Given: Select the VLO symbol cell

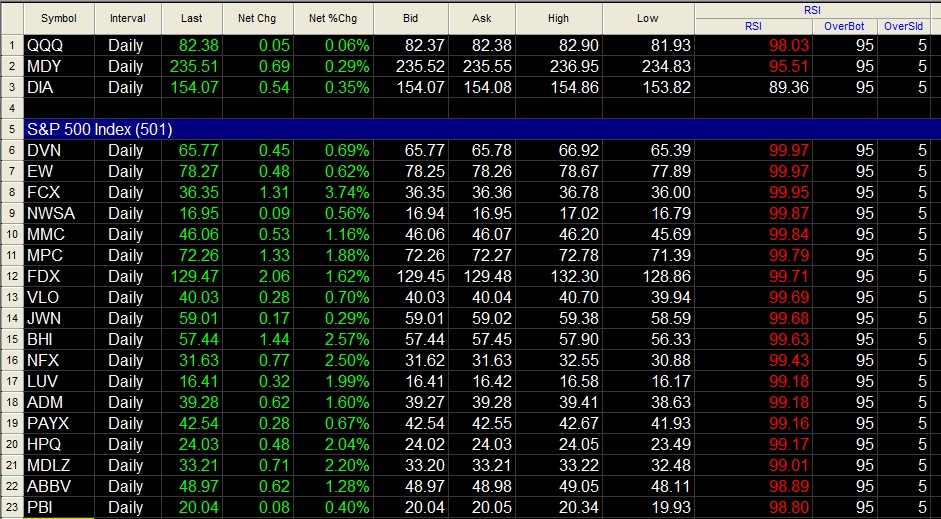Looking at the screenshot, I should pyautogui.click(x=59, y=297).
